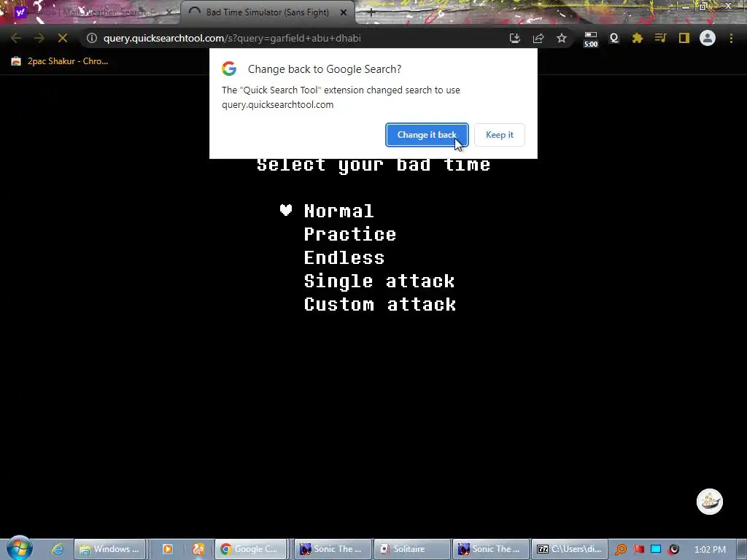Open Windows Explorer taskbar window
The image size is (747, 560).
[x=109, y=549]
